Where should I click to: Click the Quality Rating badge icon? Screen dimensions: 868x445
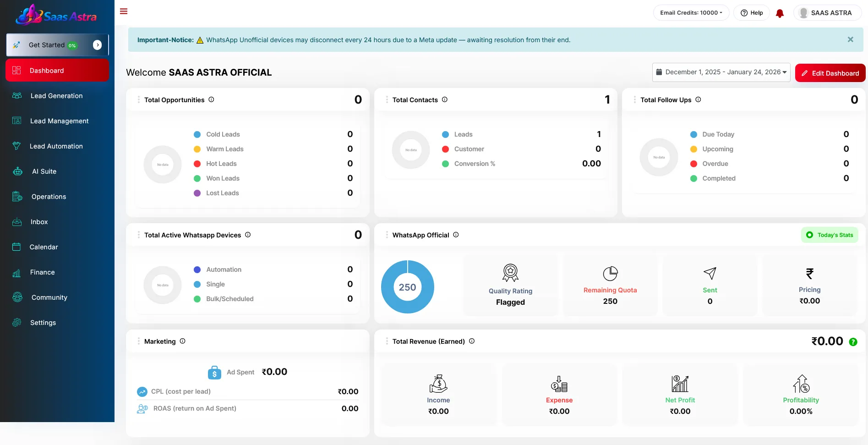pyautogui.click(x=510, y=273)
